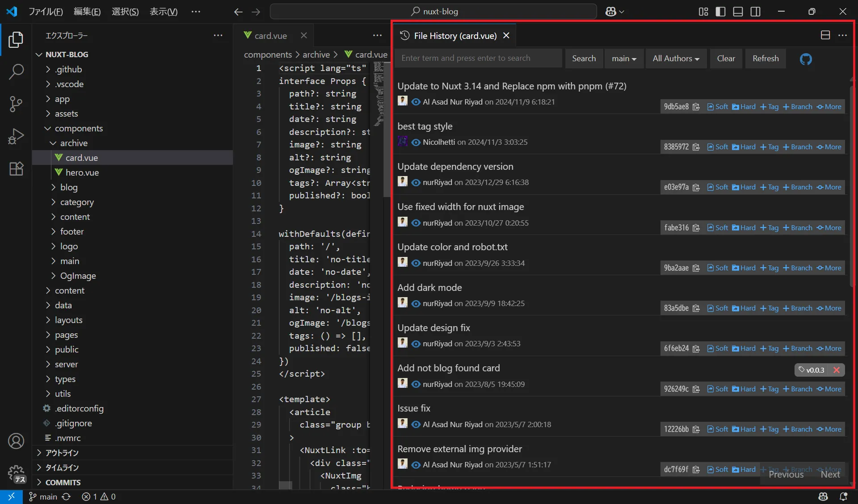Copy commit hash 83a5dbe to clipboard
Viewport: 858px width, 504px height.
click(696, 308)
